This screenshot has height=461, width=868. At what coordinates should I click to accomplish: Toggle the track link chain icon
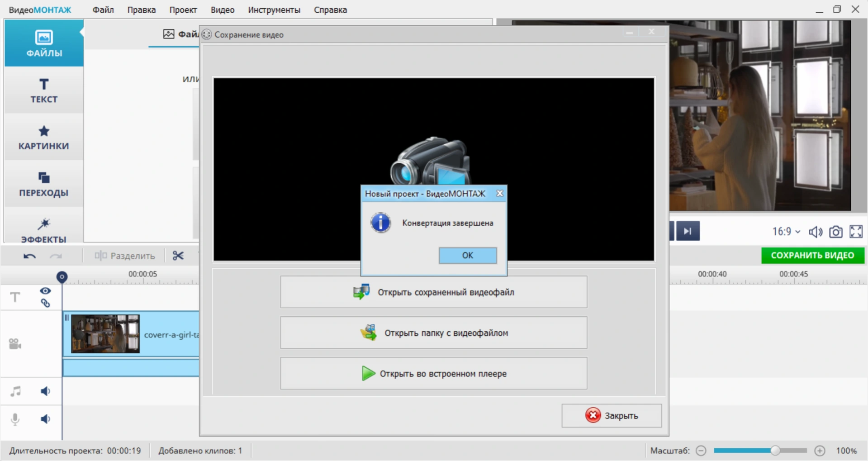(x=45, y=303)
